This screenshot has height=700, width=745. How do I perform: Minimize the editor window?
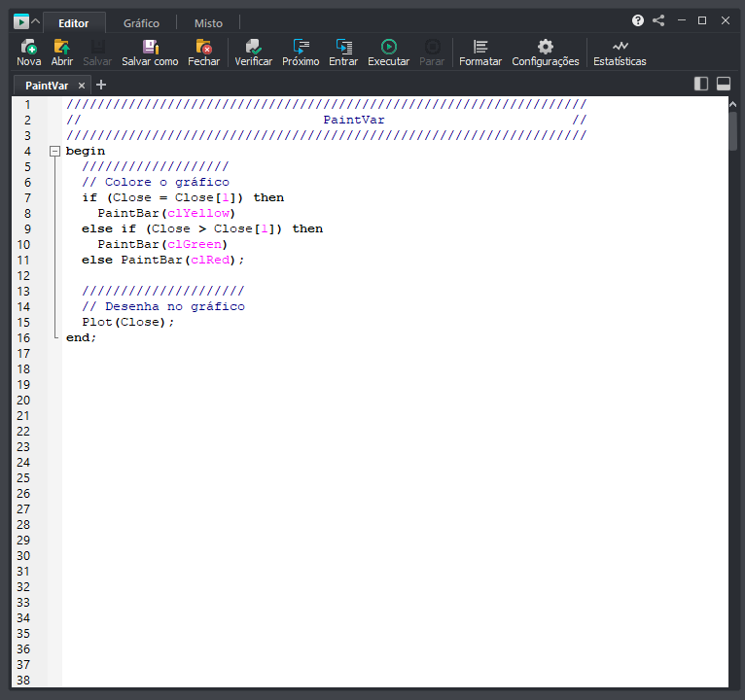coord(682,20)
